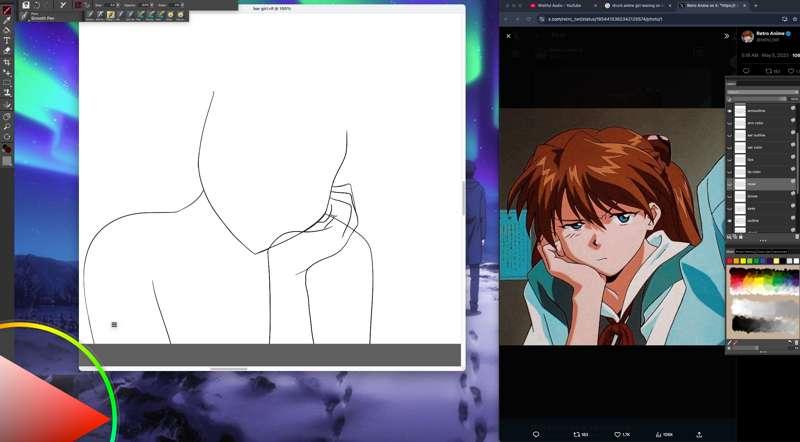
Task: Open the brush settings wrench icon
Action: (x=63, y=5)
